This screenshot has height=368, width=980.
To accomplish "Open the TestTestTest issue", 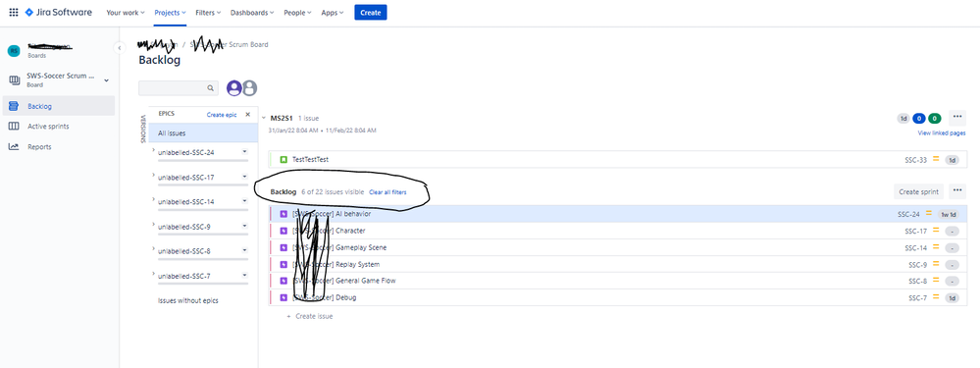I will [310, 160].
